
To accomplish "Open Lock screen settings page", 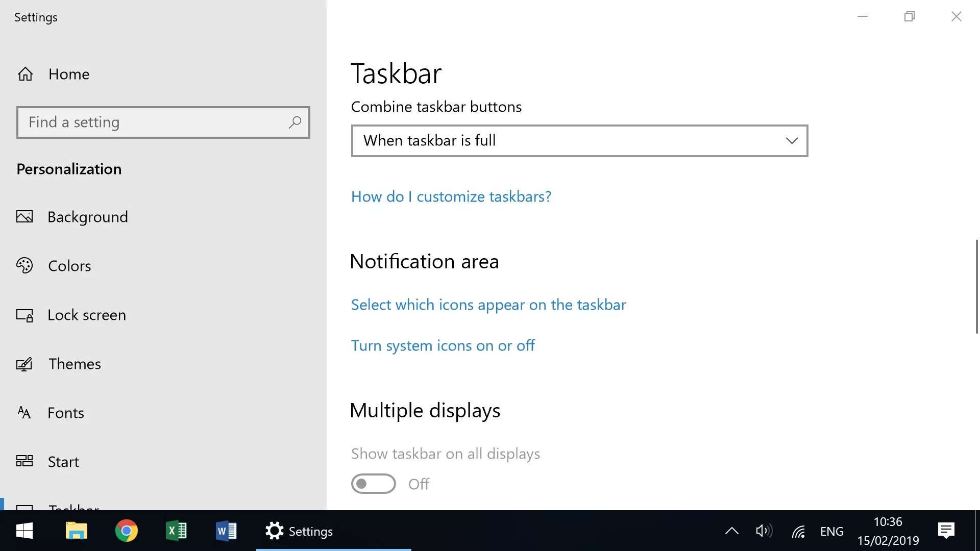I will (x=87, y=315).
